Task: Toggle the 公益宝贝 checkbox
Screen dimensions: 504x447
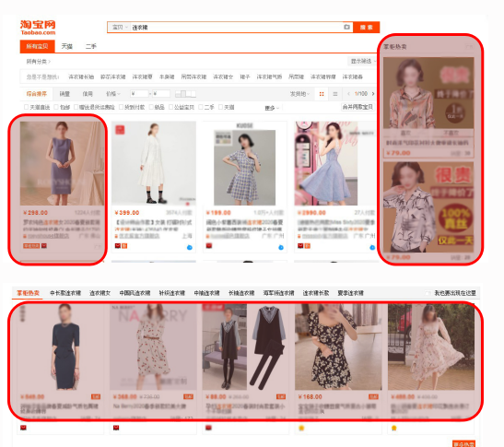Action: tap(170, 107)
